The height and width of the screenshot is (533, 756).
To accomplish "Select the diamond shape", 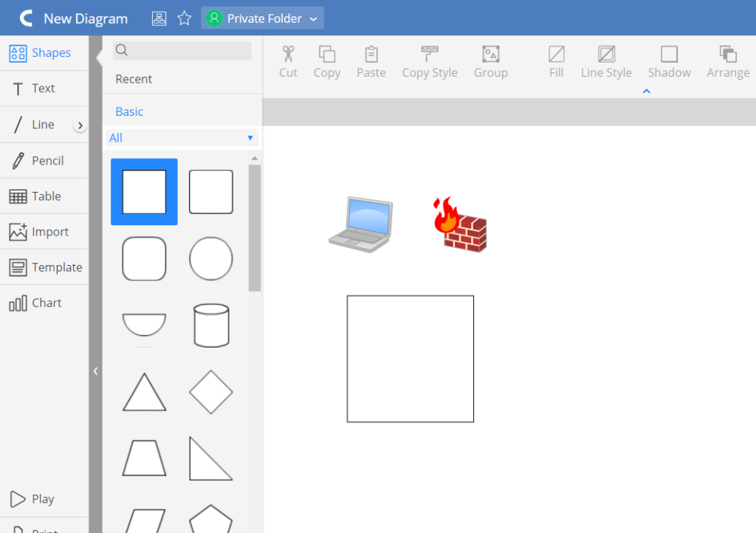I will point(211,392).
